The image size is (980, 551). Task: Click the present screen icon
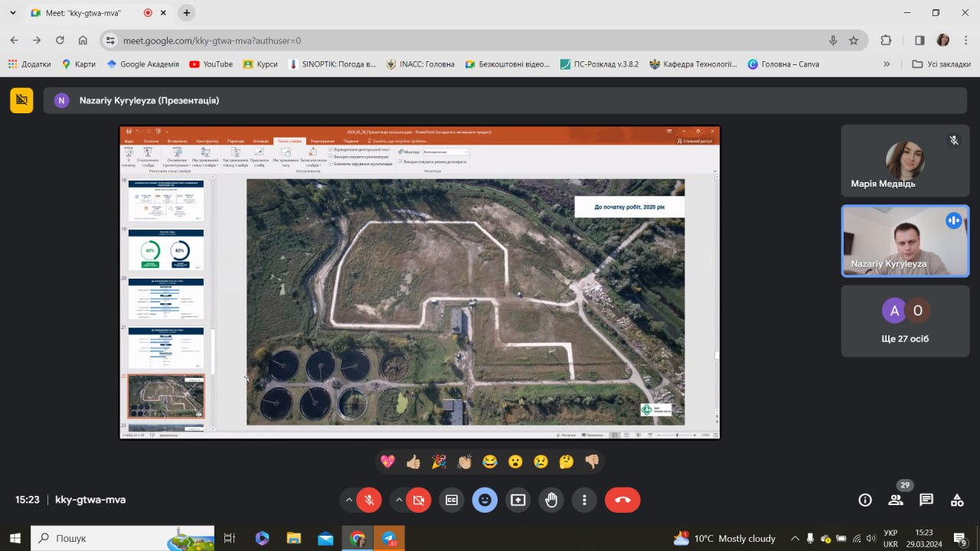pyautogui.click(x=518, y=500)
